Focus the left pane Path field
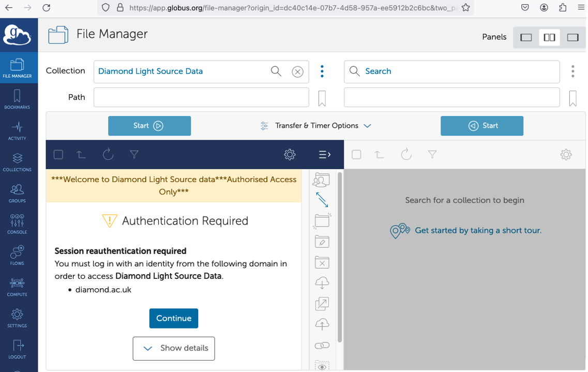Image resolution: width=588 pixels, height=372 pixels. tap(201, 97)
